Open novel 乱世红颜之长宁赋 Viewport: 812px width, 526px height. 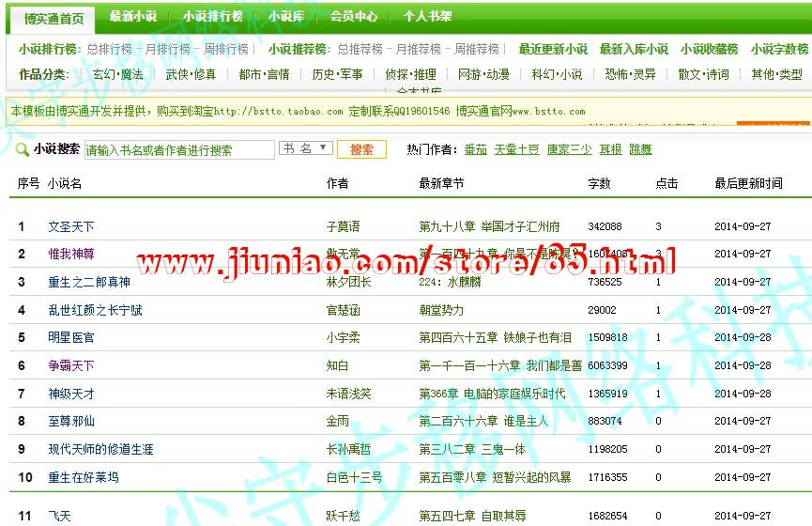coord(95,310)
